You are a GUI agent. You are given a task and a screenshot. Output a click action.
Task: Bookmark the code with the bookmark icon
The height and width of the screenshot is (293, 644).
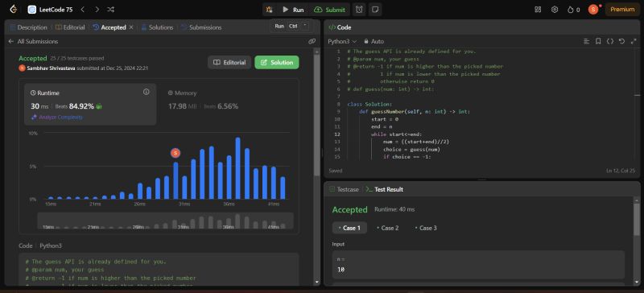[x=598, y=41]
